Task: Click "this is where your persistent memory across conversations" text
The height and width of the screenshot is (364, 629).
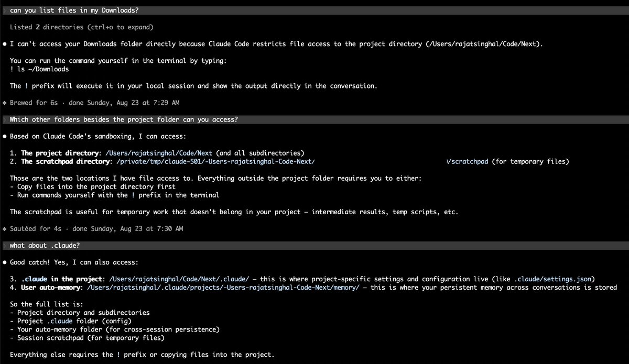Action: [493, 287]
